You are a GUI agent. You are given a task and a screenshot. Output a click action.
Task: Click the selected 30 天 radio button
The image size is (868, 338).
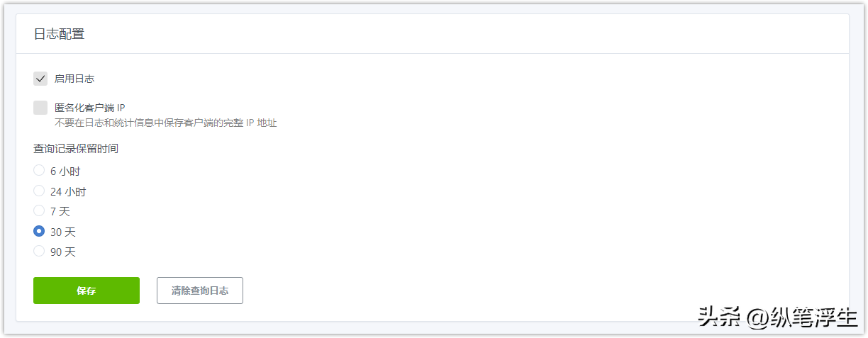coord(39,231)
